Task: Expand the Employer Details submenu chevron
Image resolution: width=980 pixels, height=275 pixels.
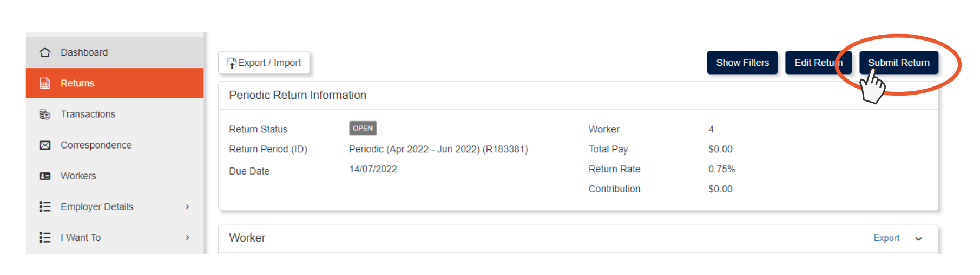Action: click(x=187, y=207)
